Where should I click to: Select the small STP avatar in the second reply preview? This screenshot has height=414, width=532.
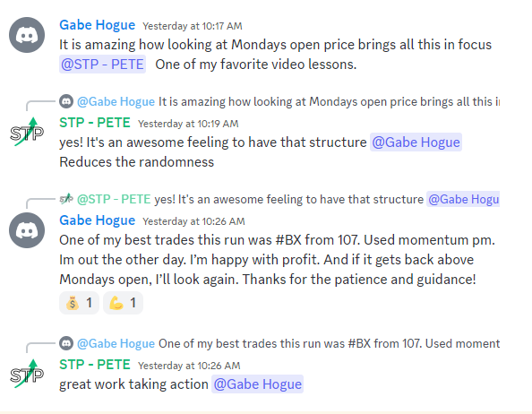click(x=66, y=199)
